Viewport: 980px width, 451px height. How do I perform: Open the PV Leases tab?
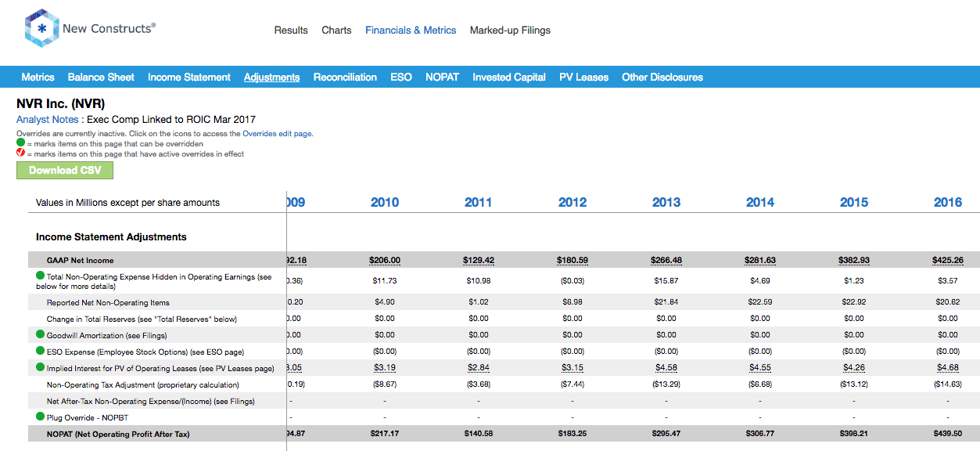click(x=583, y=77)
